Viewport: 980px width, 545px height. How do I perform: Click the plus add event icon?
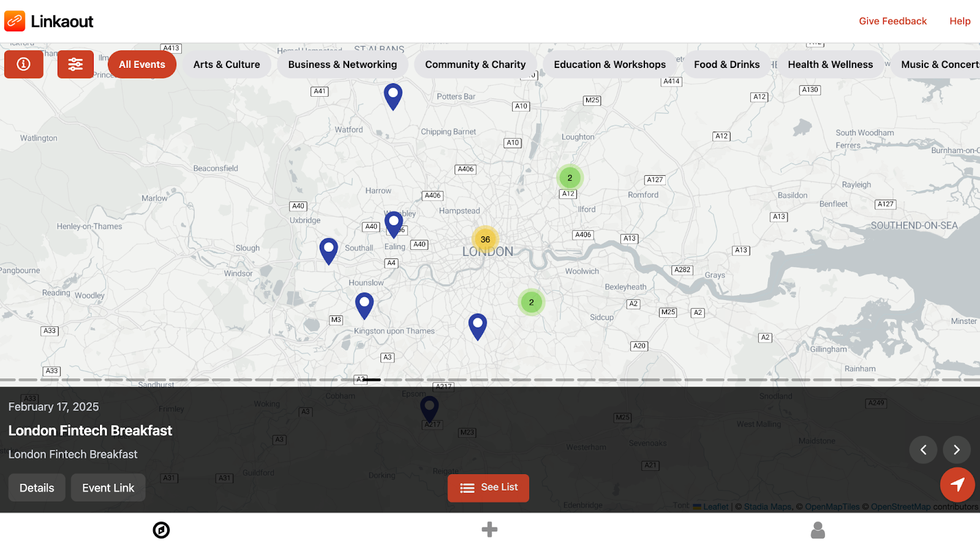[x=489, y=529]
